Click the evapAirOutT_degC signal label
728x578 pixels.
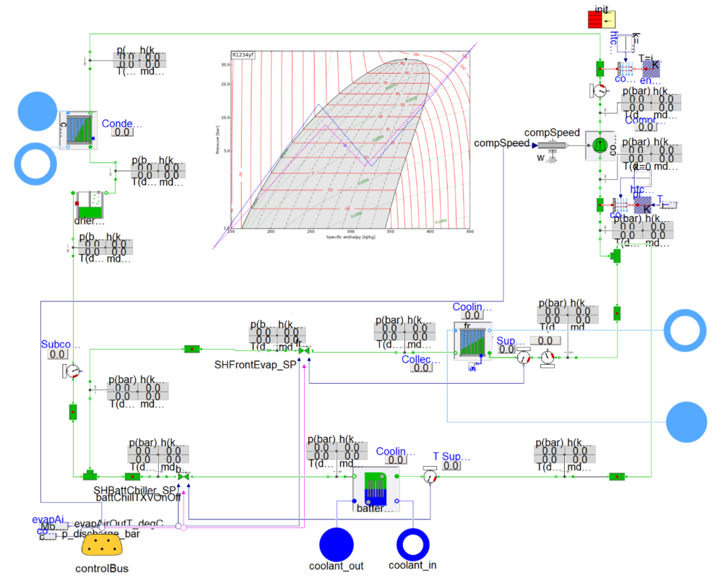tap(120, 525)
